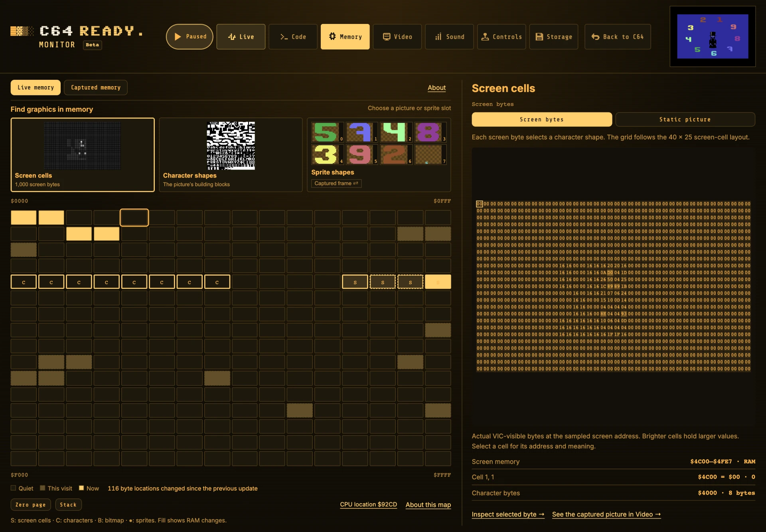Open the Controls tab

(x=501, y=37)
